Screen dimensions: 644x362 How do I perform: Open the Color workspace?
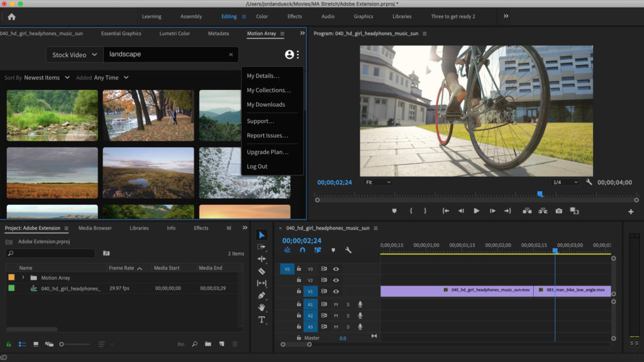click(262, 16)
